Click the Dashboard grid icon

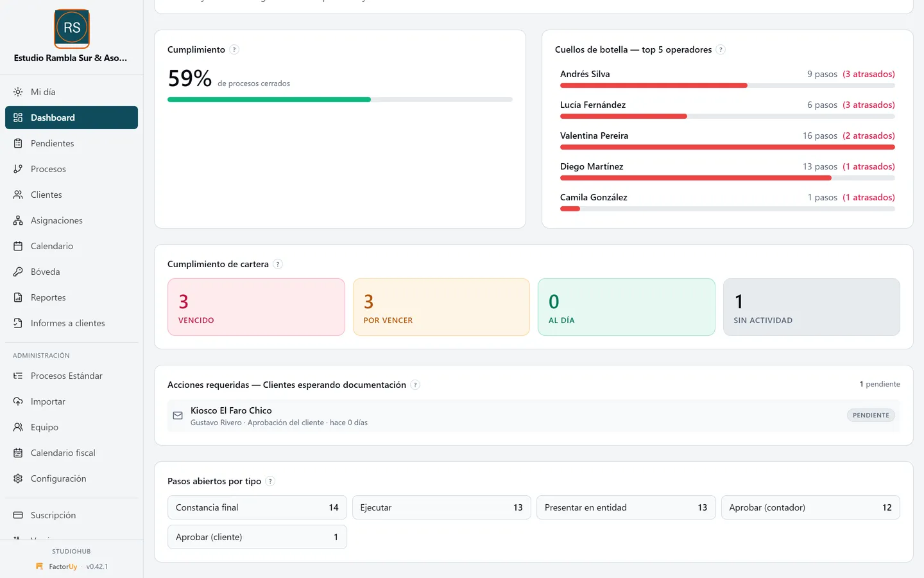pyautogui.click(x=18, y=118)
